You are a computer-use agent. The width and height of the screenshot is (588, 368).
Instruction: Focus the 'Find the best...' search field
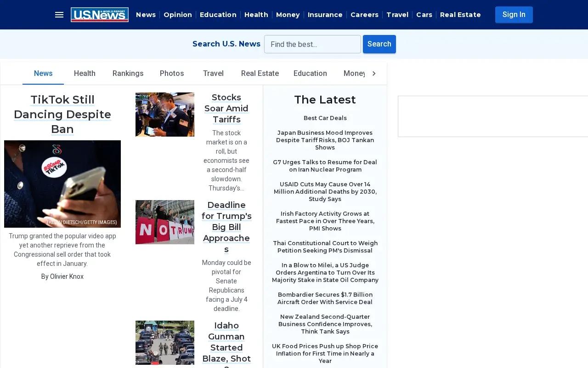(x=312, y=44)
